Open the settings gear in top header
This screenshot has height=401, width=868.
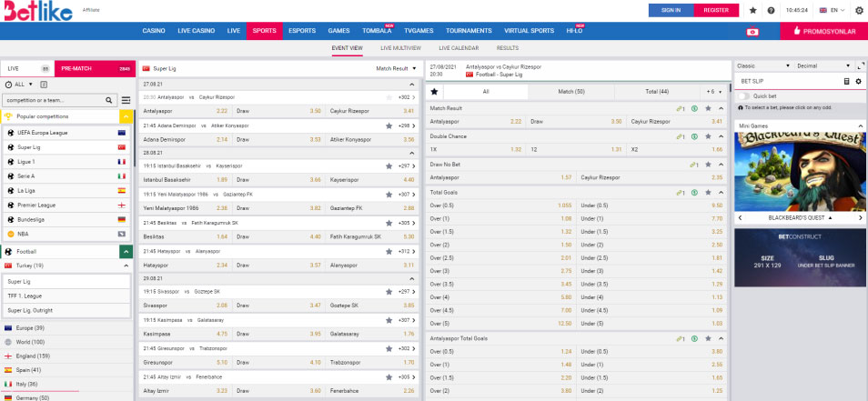[x=859, y=10]
